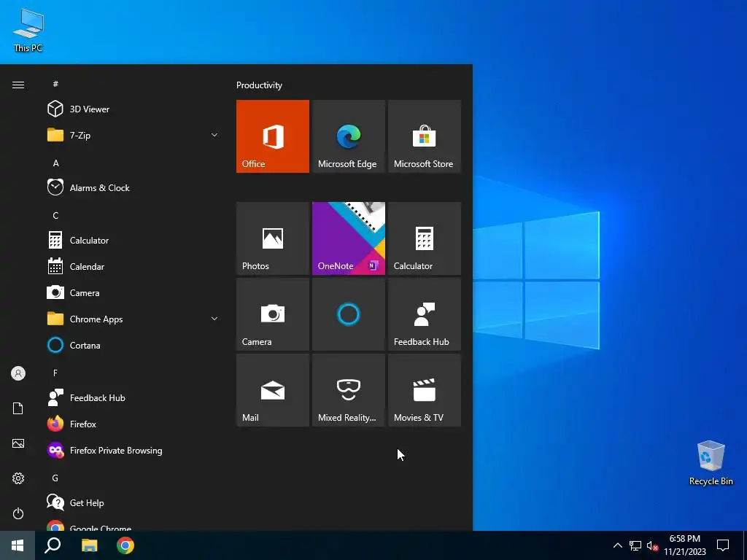Click the G letter header

click(55, 478)
